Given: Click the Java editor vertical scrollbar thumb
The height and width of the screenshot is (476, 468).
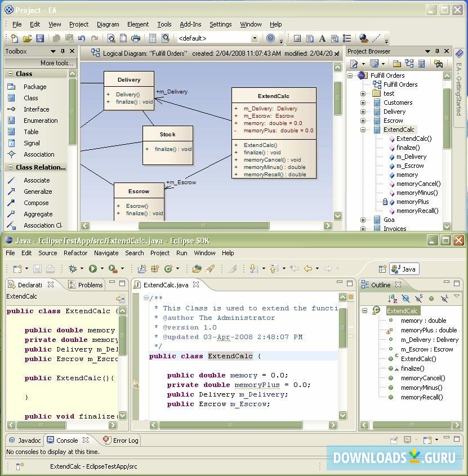Looking at the screenshot, I should pos(342,328).
